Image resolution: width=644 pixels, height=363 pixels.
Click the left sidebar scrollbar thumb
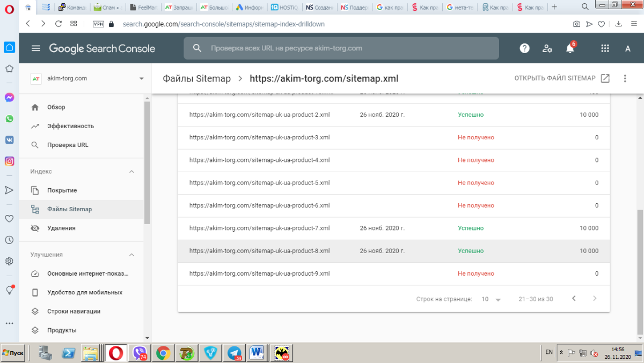pyautogui.click(x=148, y=162)
